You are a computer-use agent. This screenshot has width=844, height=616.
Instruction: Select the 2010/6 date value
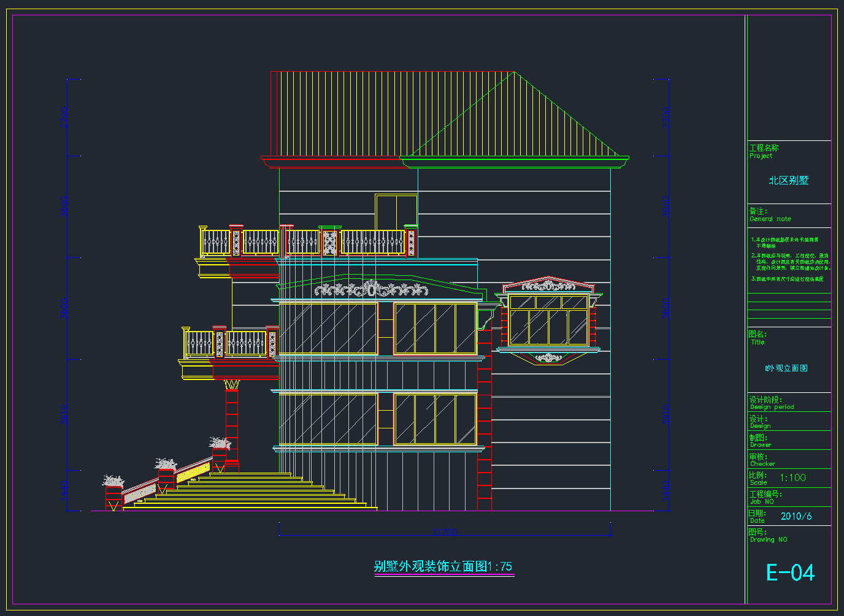tap(796, 516)
